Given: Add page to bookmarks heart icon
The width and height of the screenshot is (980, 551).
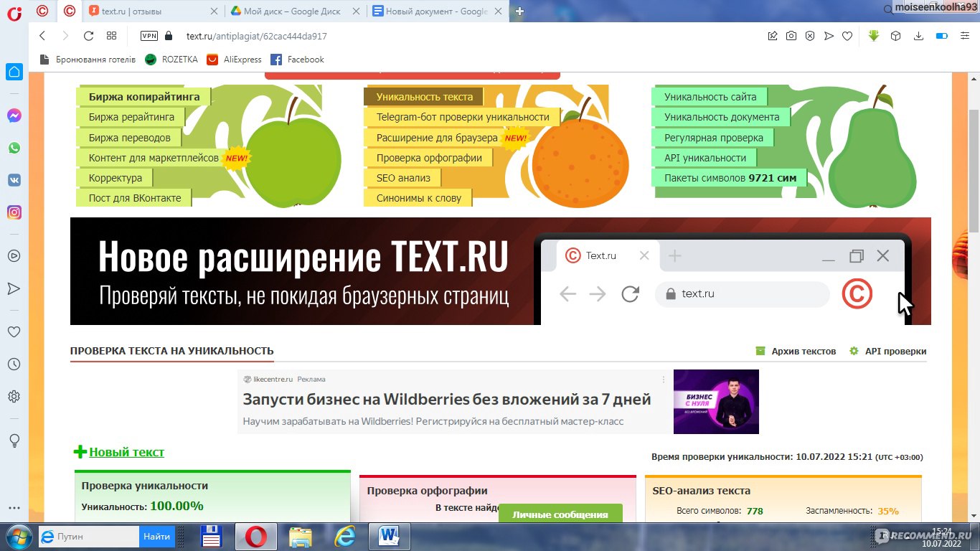Looking at the screenshot, I should tap(847, 36).
